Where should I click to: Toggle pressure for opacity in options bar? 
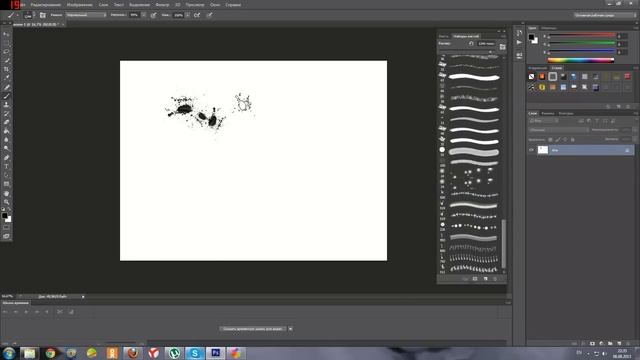coord(153,15)
